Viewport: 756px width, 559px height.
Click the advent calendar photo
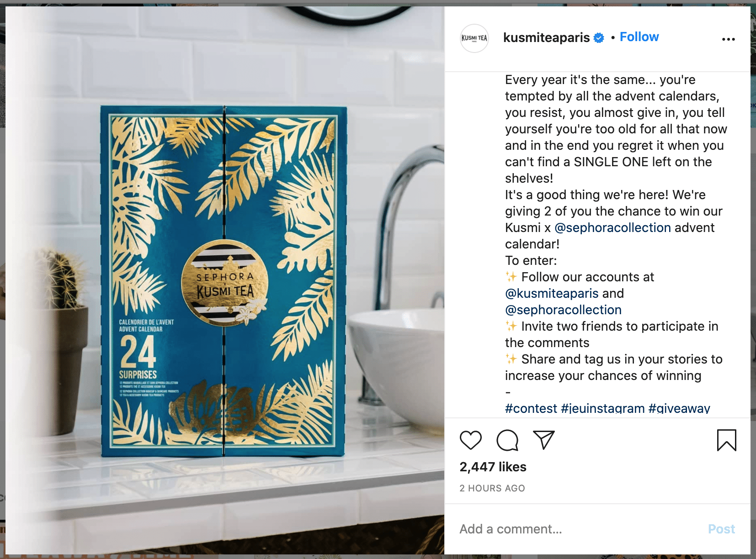[x=225, y=280]
